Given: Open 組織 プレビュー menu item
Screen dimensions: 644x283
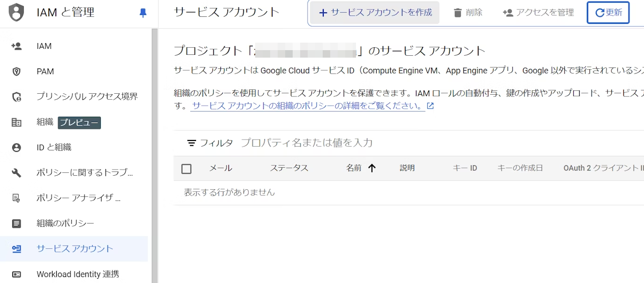Looking at the screenshot, I should pos(74,122).
